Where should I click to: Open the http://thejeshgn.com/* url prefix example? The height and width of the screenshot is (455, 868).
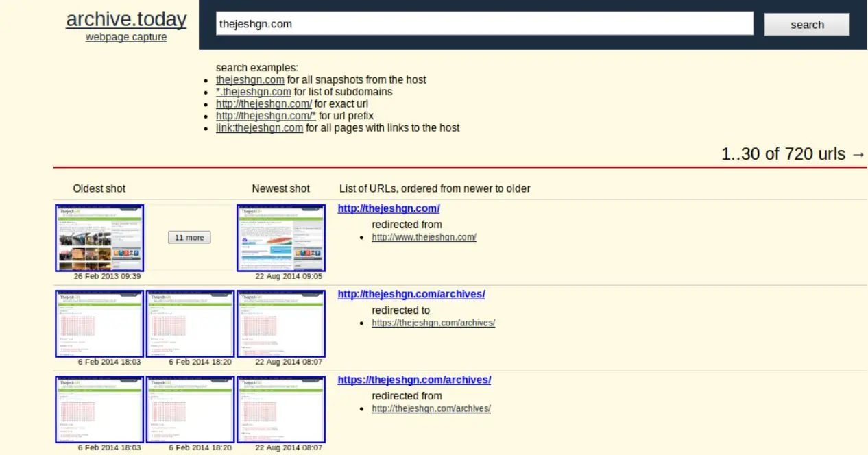tap(266, 116)
